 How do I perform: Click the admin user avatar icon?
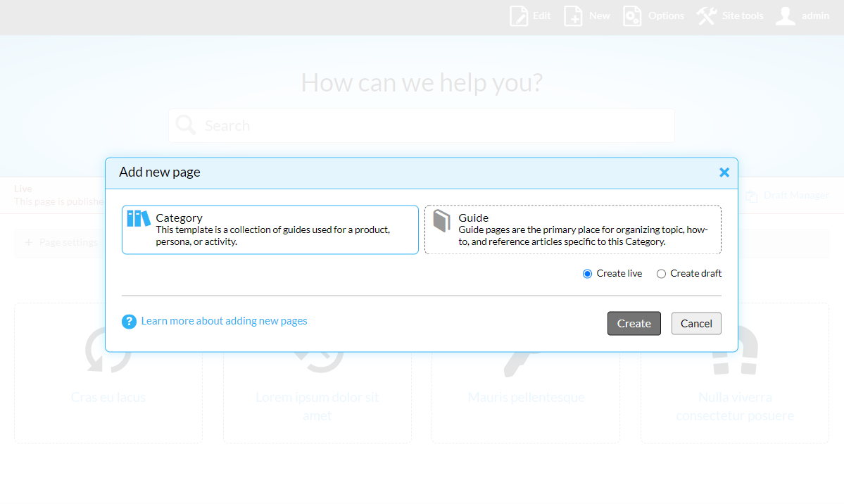785,15
